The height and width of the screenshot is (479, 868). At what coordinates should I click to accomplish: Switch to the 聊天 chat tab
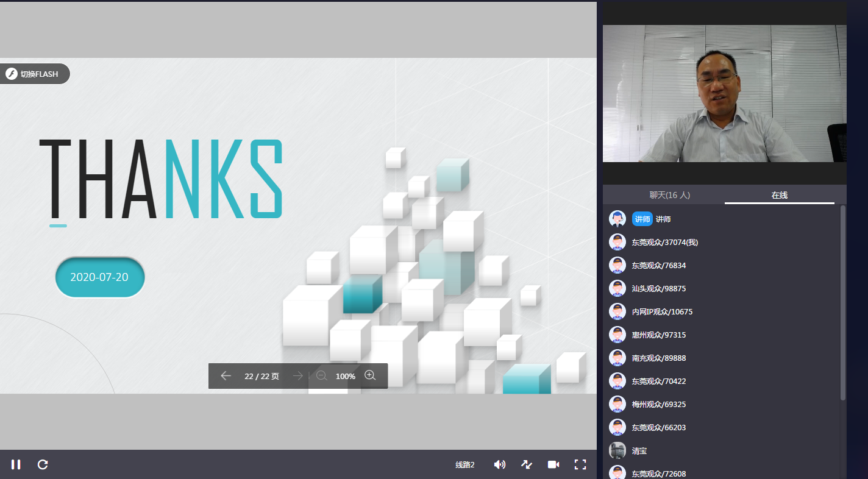[x=669, y=195]
